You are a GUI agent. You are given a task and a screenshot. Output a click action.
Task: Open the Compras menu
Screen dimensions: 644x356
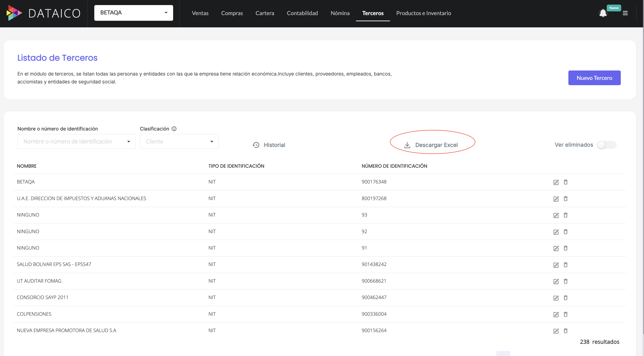[232, 13]
